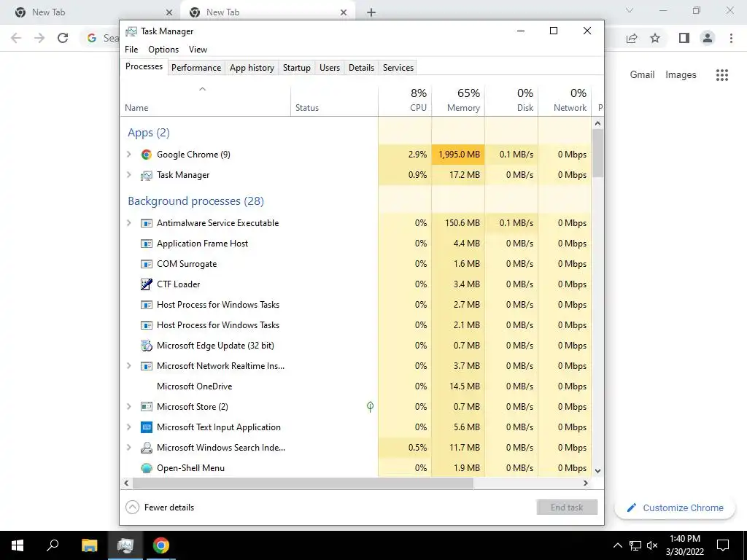The image size is (747, 560).
Task: Click the Microsoft Text Input Application icon
Action: tap(146, 427)
